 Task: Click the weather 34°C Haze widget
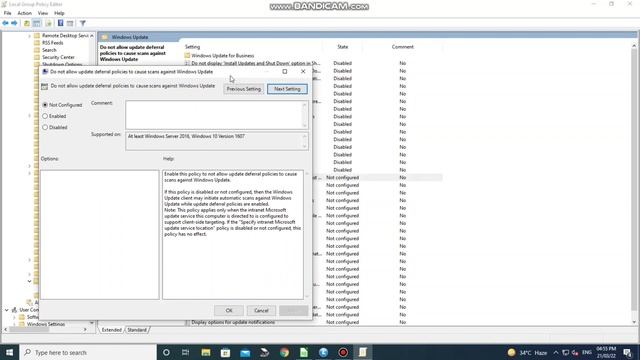coord(527,352)
